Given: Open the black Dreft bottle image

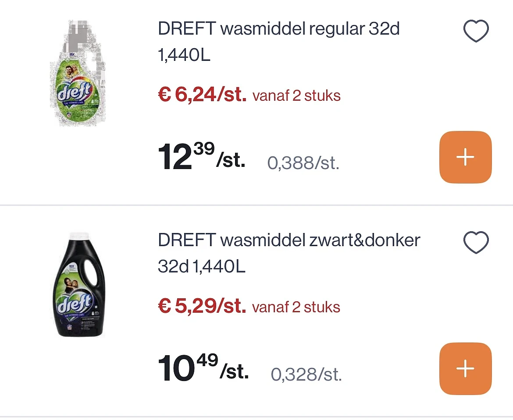Looking at the screenshot, I should click(x=79, y=284).
